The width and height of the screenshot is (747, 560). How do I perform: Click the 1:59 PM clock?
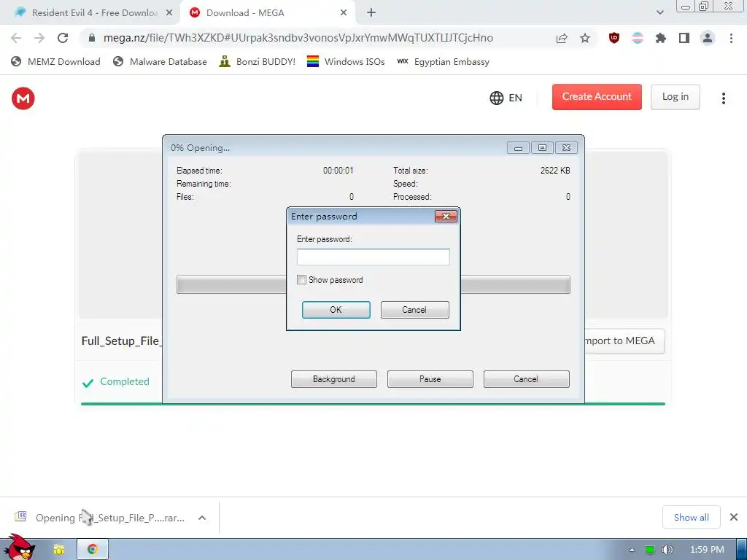707,550
